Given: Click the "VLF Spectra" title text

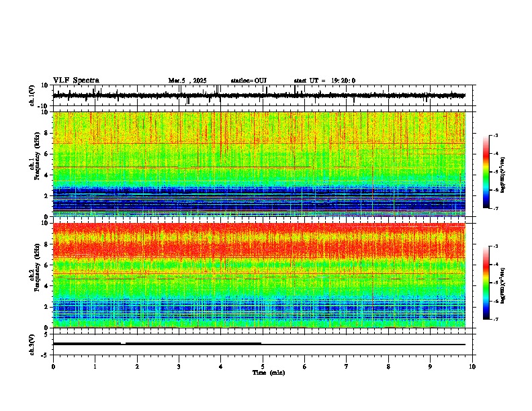Looking at the screenshot, I should (76, 81).
